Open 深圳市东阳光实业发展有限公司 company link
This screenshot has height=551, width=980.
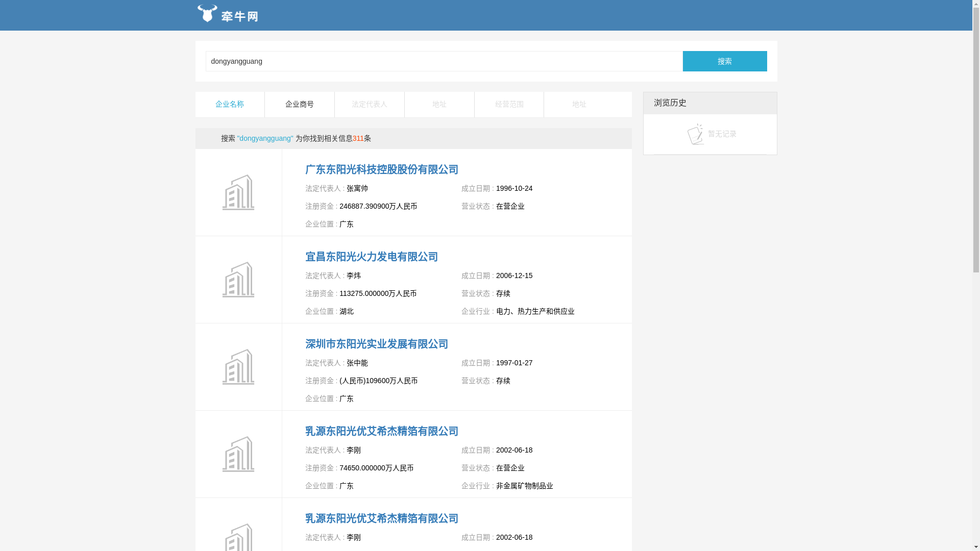point(377,344)
